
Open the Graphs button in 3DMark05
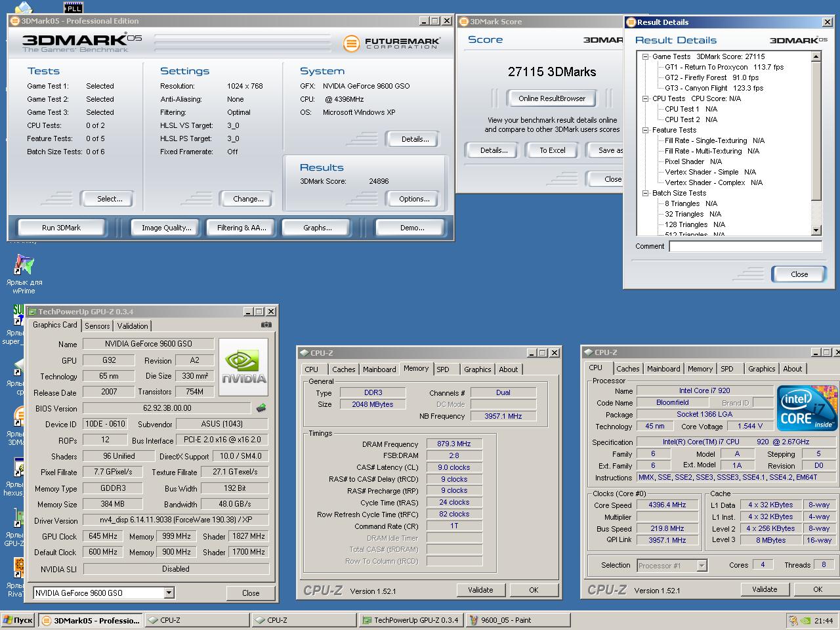pos(318,228)
